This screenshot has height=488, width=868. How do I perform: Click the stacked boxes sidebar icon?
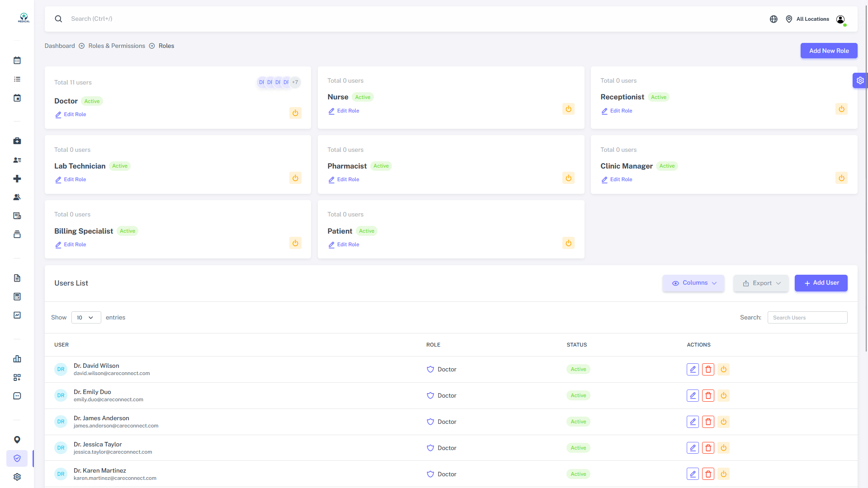click(x=17, y=235)
